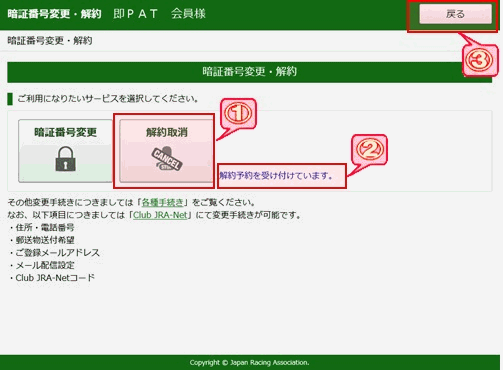This screenshot has width=503, height=370.
Task: Click the 戻る back button
Action: click(x=455, y=14)
